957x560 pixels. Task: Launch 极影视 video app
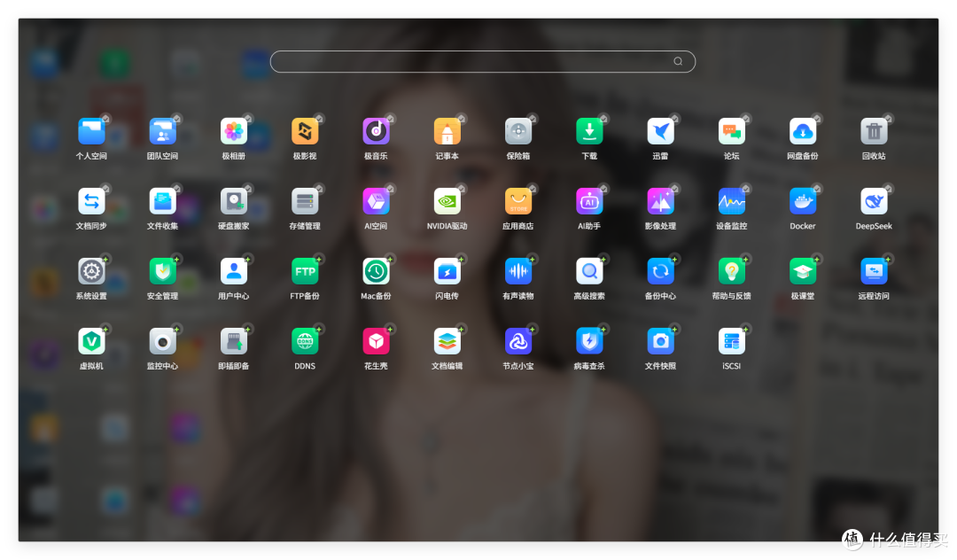305,131
